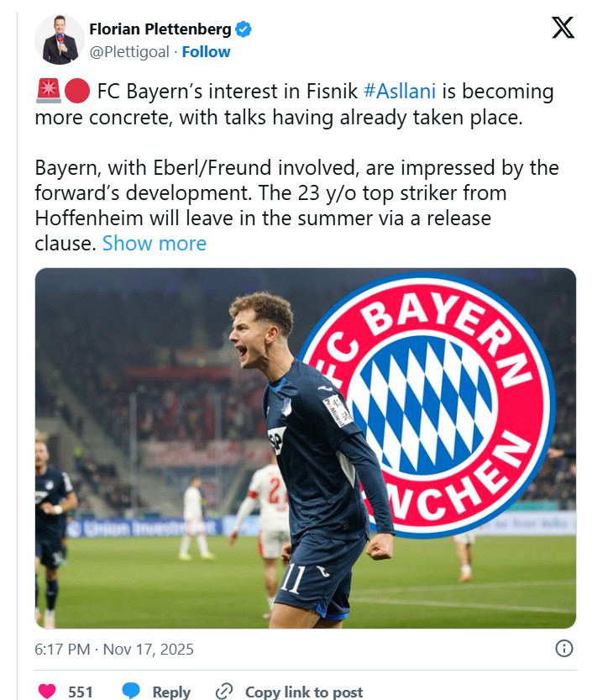Open the 6:17 PM Nov 17 timestamp
592x700 pixels.
114,650
